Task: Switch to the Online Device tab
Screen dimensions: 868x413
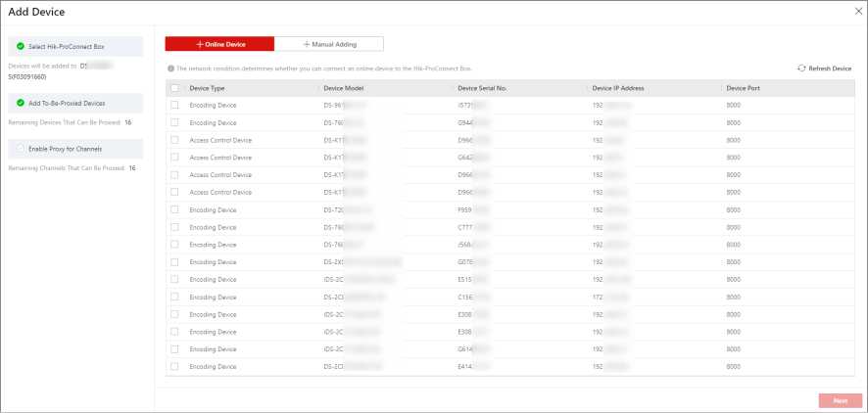Action: (219, 44)
